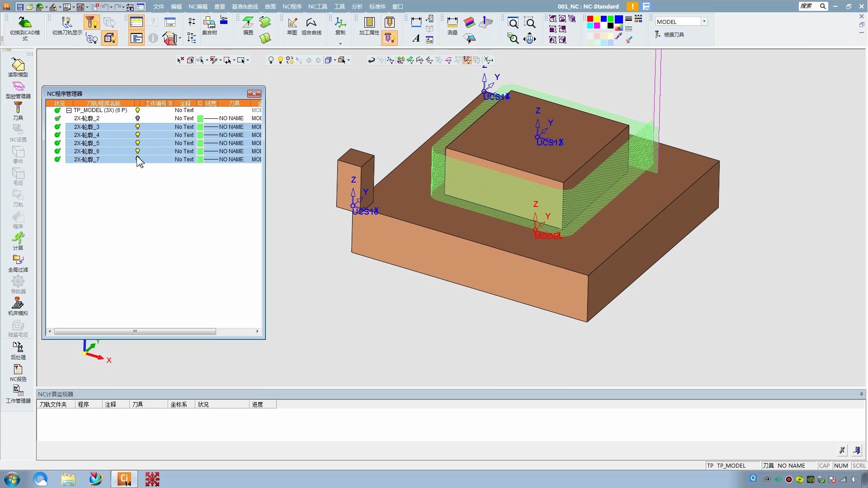Click the 计算 running man icon
The width and height of the screenshot is (868, 488).
click(18, 240)
